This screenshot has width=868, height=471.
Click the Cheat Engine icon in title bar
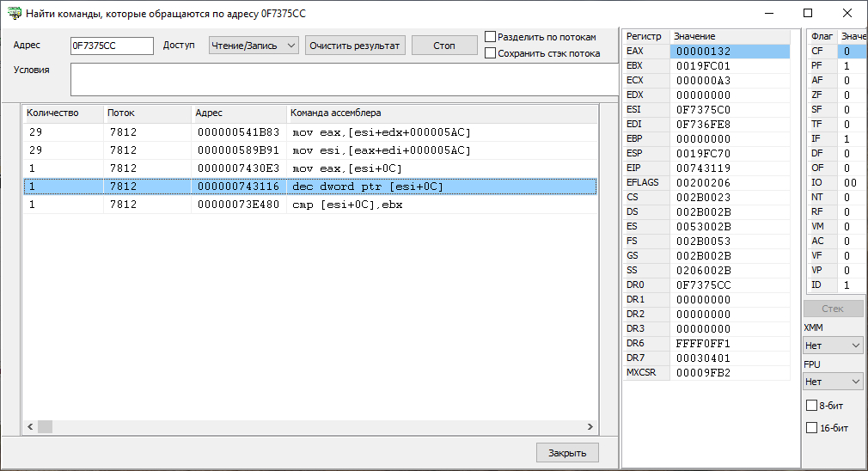[15, 13]
